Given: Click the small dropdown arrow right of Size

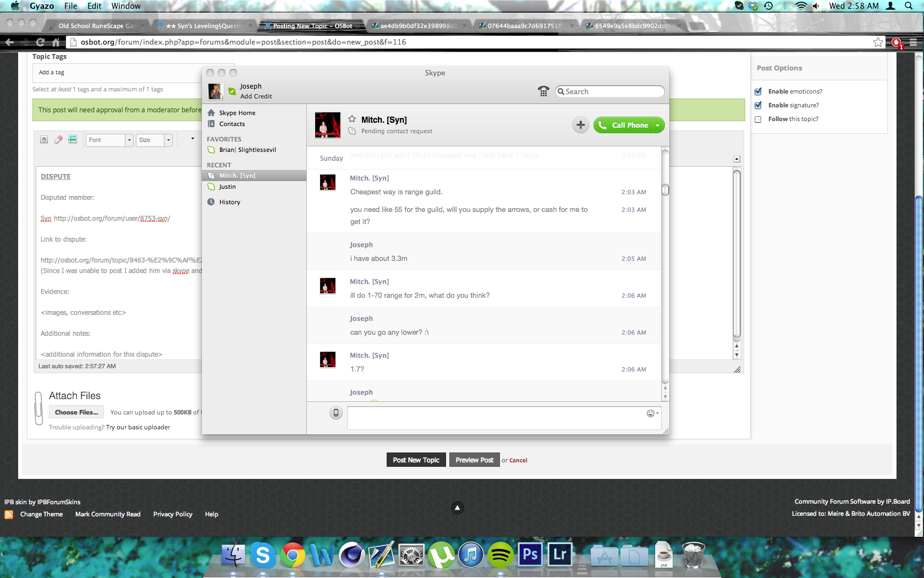Looking at the screenshot, I should [x=193, y=139].
